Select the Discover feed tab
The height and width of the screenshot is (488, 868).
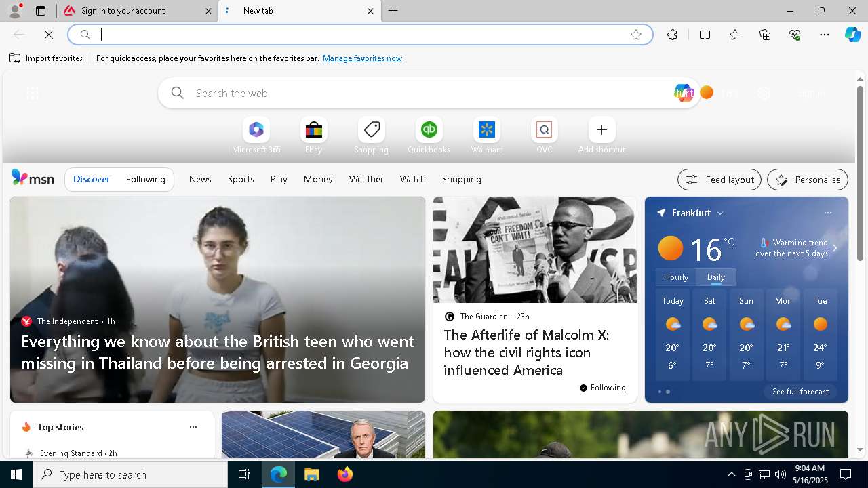(92, 179)
